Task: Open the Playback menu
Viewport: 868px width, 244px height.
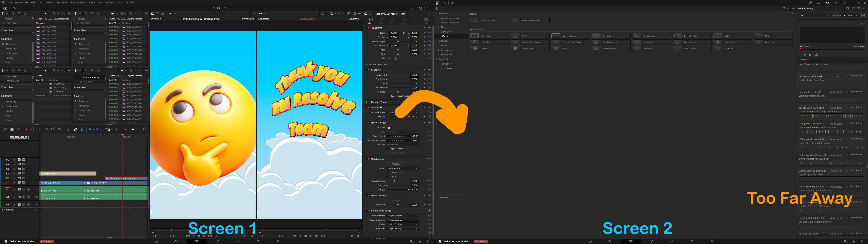Action: 82,2
